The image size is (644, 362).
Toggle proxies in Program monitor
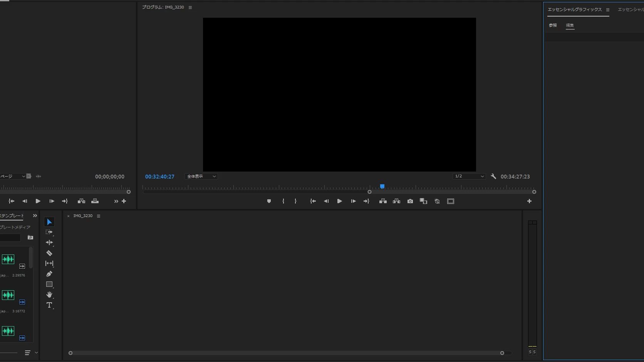click(437, 201)
